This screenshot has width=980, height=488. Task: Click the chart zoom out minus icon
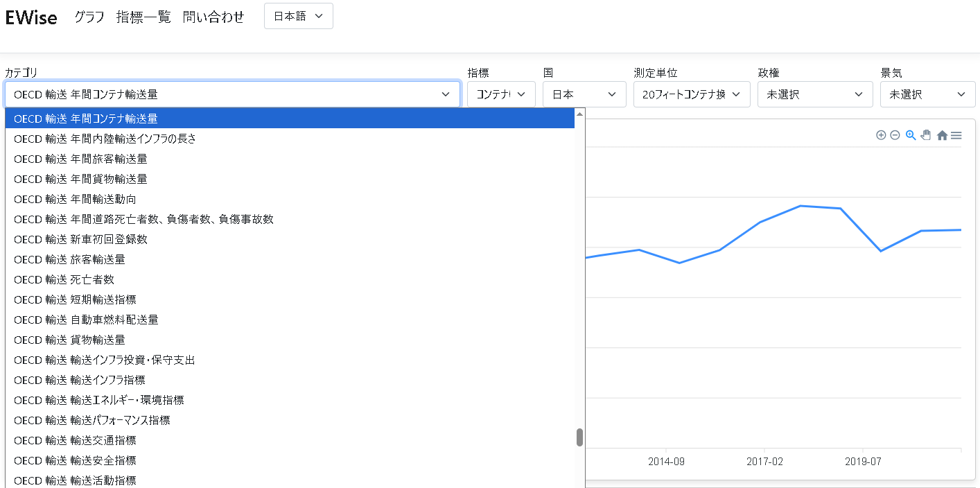pyautogui.click(x=895, y=135)
